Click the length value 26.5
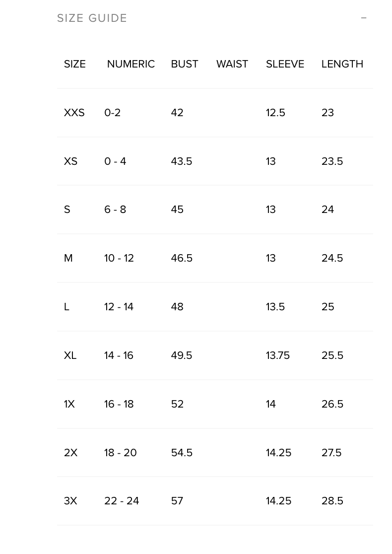Image resolution: width=392 pixels, height=554 pixels. coord(332,404)
